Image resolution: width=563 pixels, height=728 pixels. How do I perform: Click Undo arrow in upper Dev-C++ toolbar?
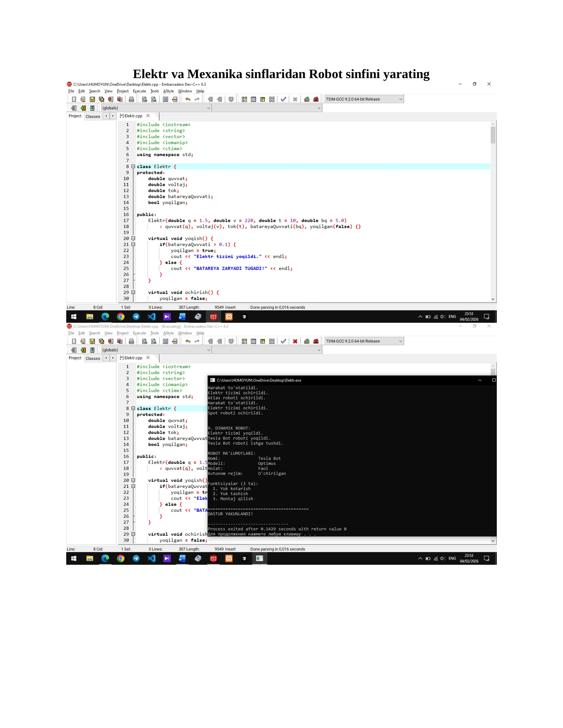click(188, 99)
